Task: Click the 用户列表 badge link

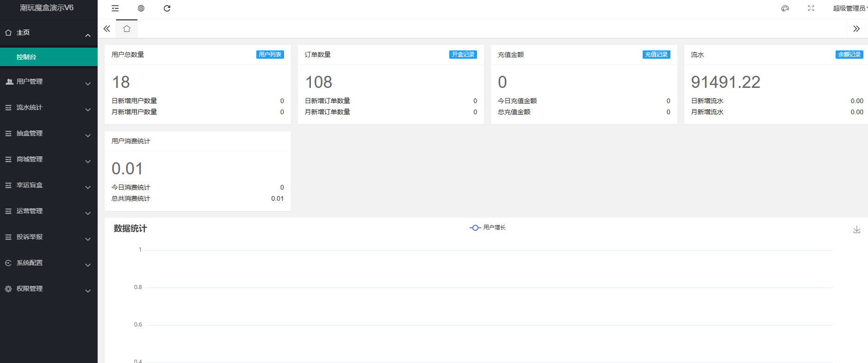Action: point(270,55)
